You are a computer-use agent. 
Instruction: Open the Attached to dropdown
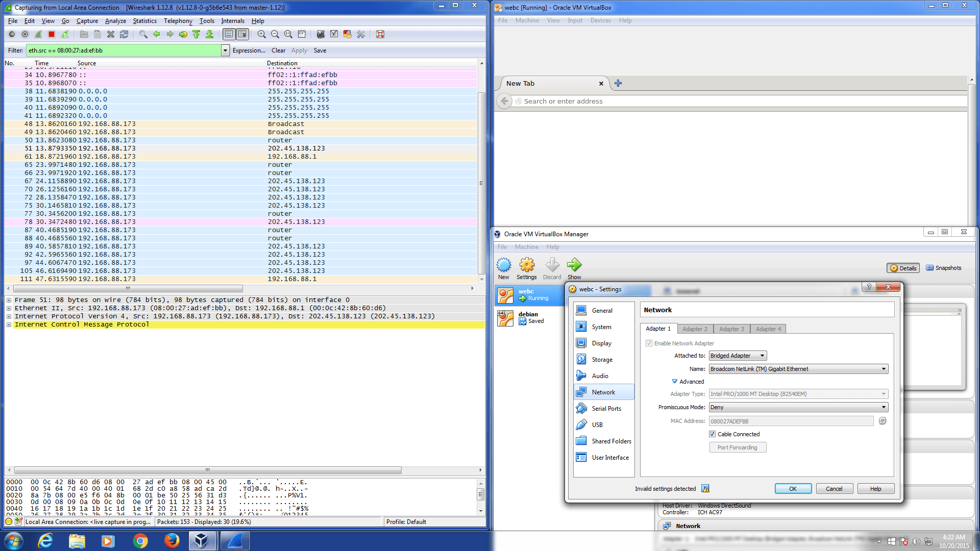(x=738, y=356)
